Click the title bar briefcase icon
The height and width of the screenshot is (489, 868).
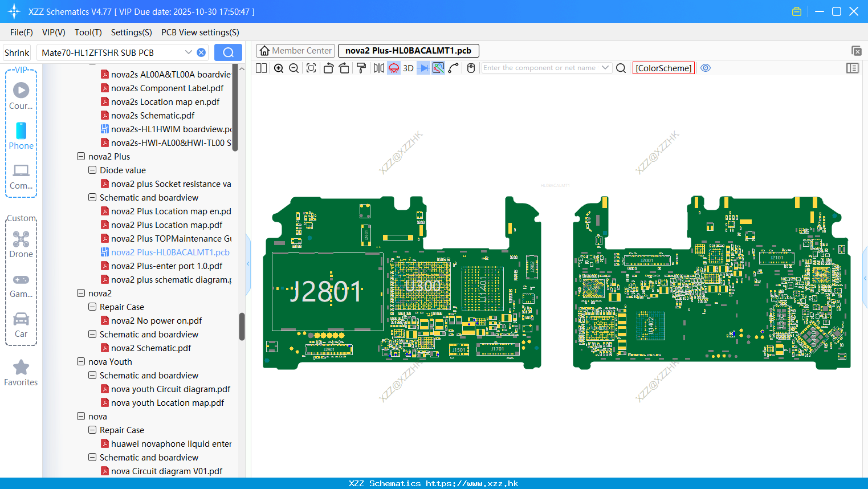coord(797,11)
